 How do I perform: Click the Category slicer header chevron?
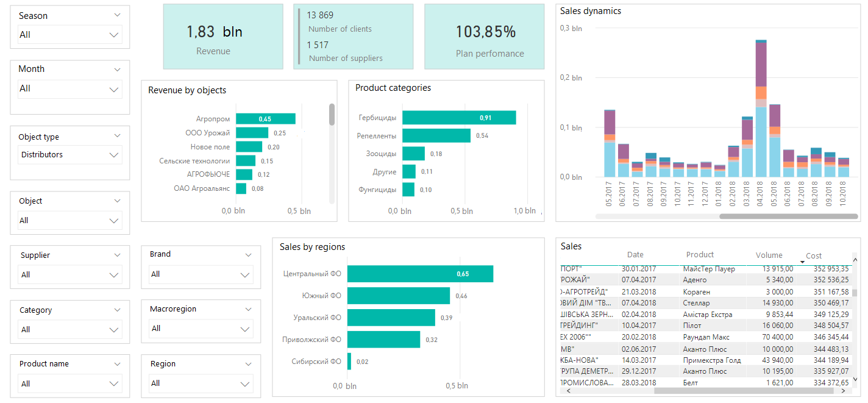(118, 310)
